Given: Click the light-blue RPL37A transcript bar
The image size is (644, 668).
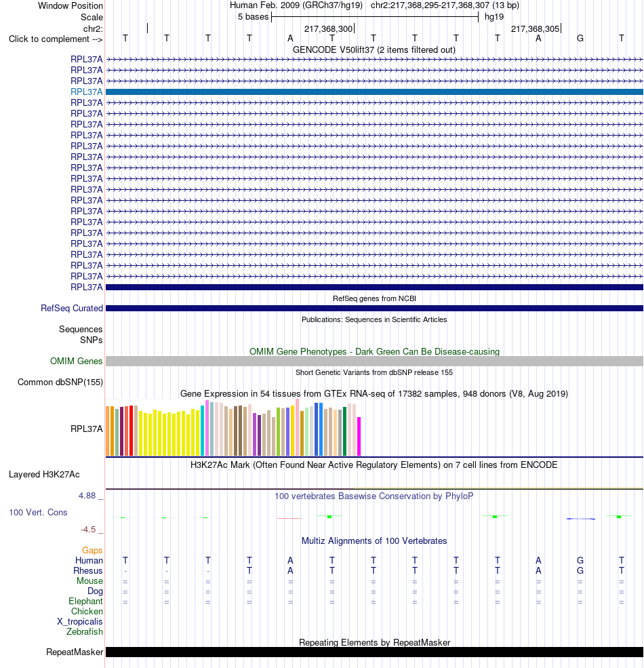Looking at the screenshot, I should 374,92.
